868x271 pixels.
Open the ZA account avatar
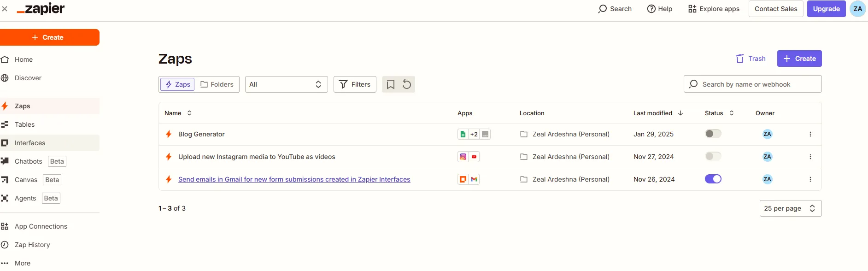[857, 9]
